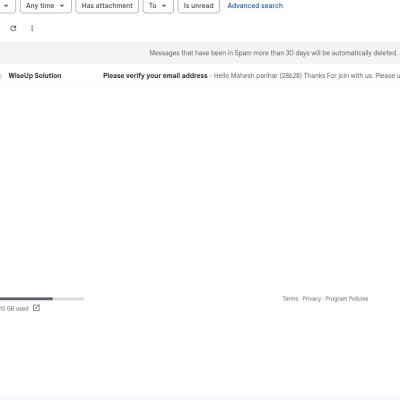Toggle the Is unread filter chip
The height and width of the screenshot is (400, 400).
(x=199, y=6)
